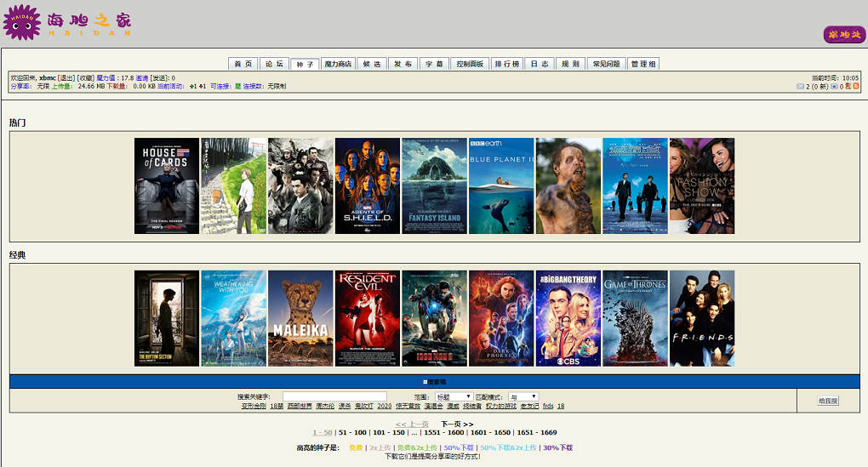The height and width of the screenshot is (467, 868).
Task: Click the Haidan site logo
Action: pyautogui.click(x=68, y=23)
